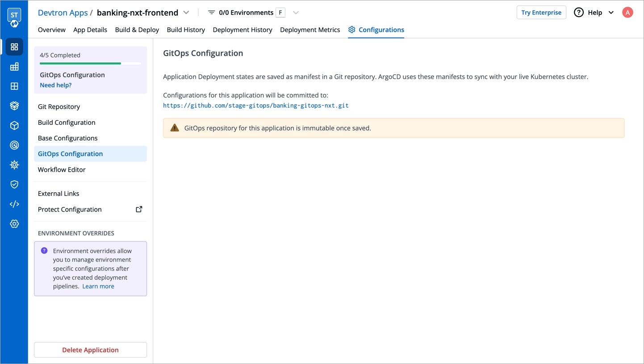Open Chart Store cube icon in sidebar
The height and width of the screenshot is (364, 644).
tap(14, 126)
